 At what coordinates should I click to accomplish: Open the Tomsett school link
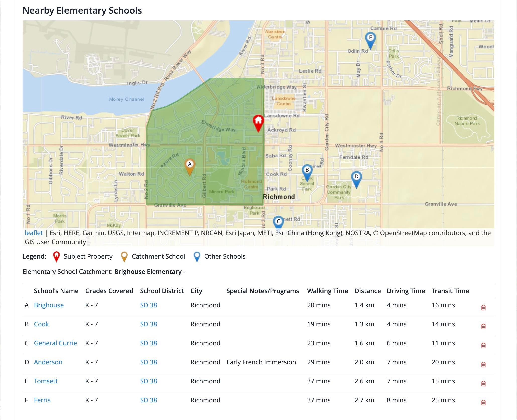(46, 381)
